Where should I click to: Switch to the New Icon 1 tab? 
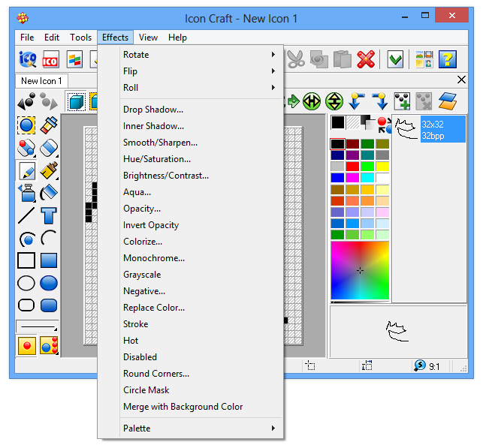41,81
